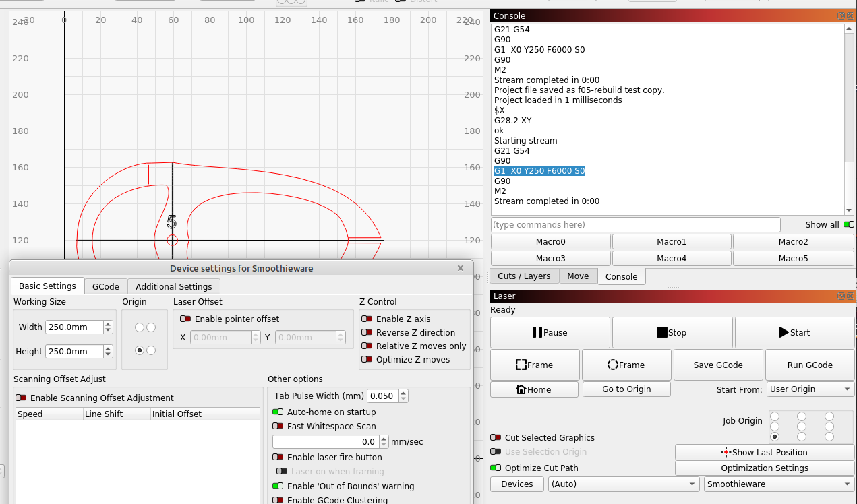Click the Pause button in Laser panel

550,332
